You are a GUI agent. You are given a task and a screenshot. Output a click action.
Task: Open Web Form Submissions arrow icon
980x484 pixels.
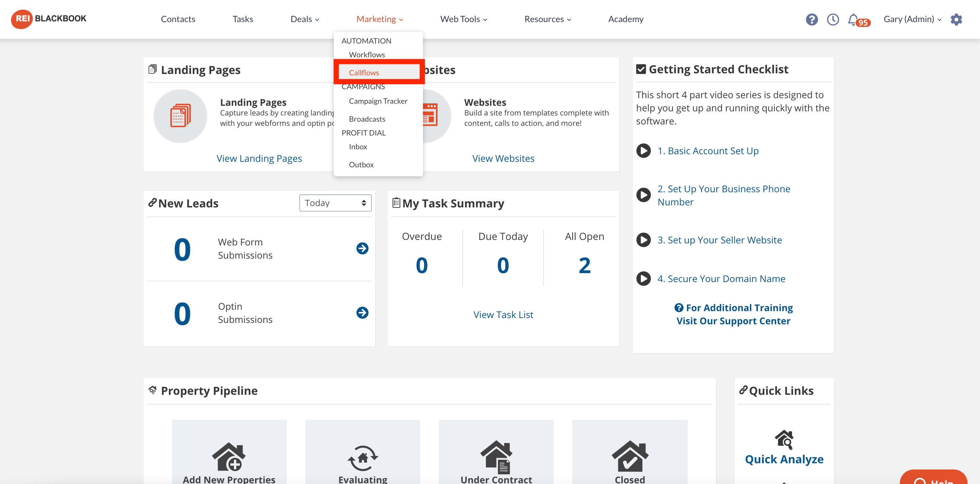point(362,249)
